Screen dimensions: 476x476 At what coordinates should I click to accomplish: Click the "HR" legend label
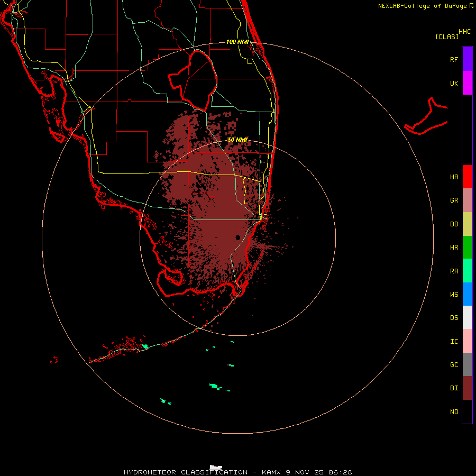[454, 248]
